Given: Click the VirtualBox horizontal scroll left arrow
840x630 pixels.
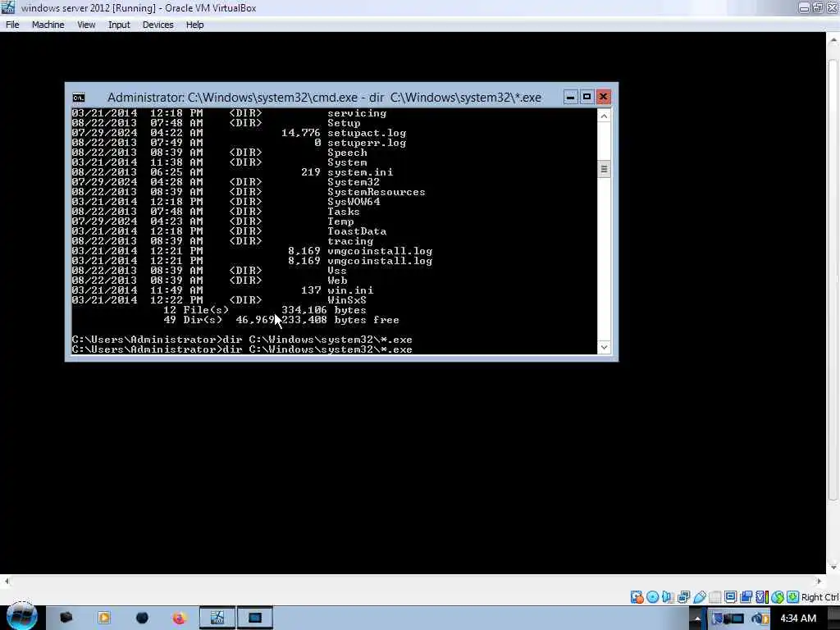Looking at the screenshot, I should [6, 582].
